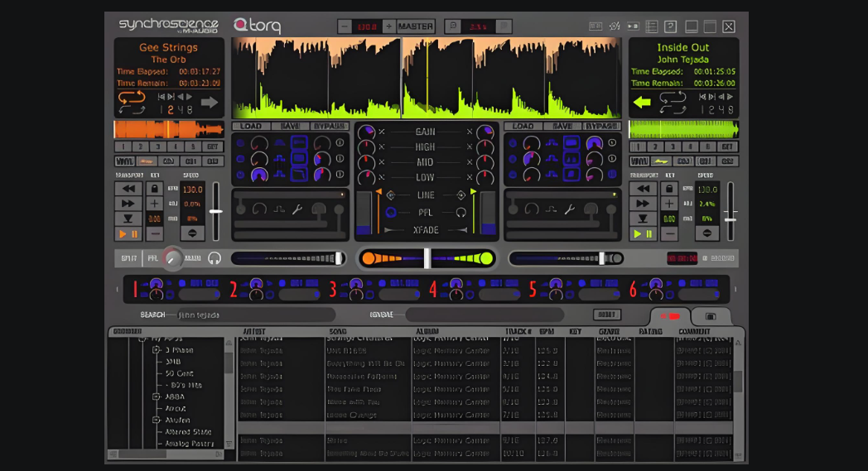Select VINYL mode tab on right deck
This screenshot has height=471, width=868.
pyautogui.click(x=639, y=161)
